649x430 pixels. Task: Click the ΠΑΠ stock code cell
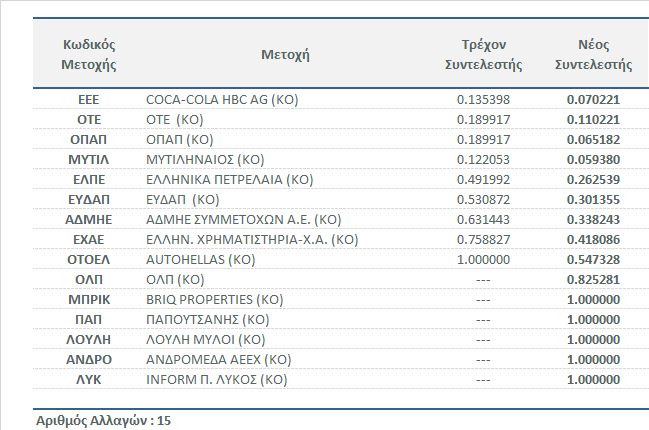[x=90, y=320]
